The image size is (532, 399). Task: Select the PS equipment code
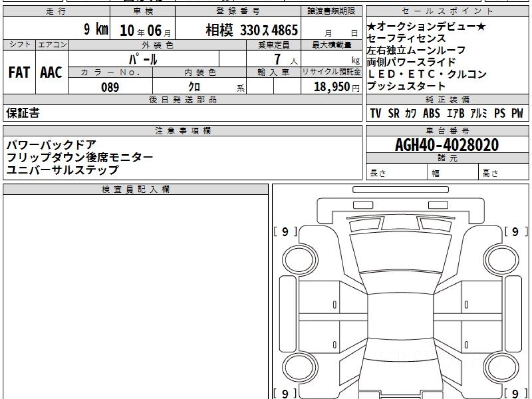tap(500, 113)
